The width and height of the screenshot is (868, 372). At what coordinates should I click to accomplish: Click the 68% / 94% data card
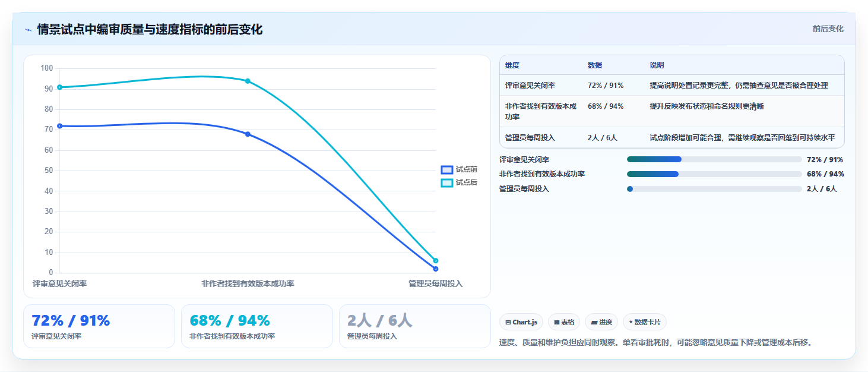coord(257,326)
